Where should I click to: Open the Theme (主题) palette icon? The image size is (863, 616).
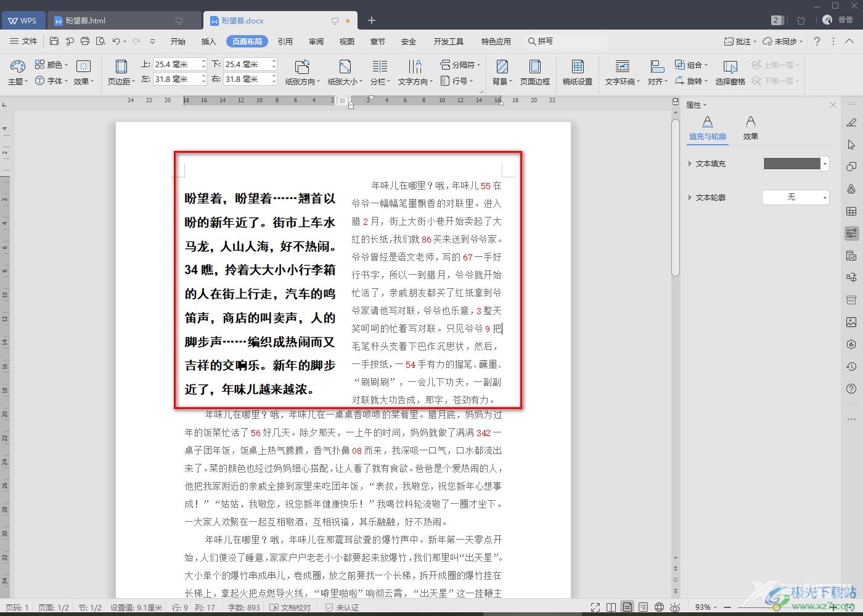(x=17, y=66)
